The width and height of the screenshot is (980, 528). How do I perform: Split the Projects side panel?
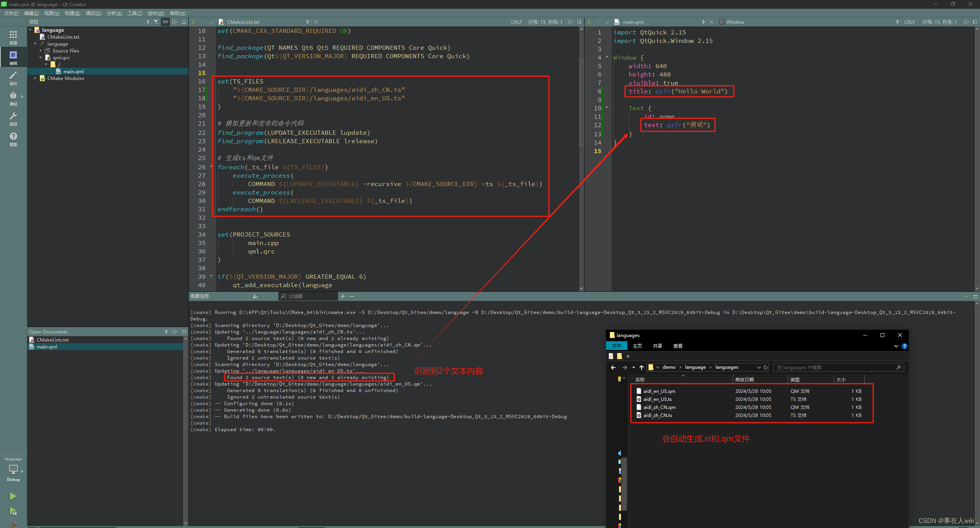click(175, 22)
